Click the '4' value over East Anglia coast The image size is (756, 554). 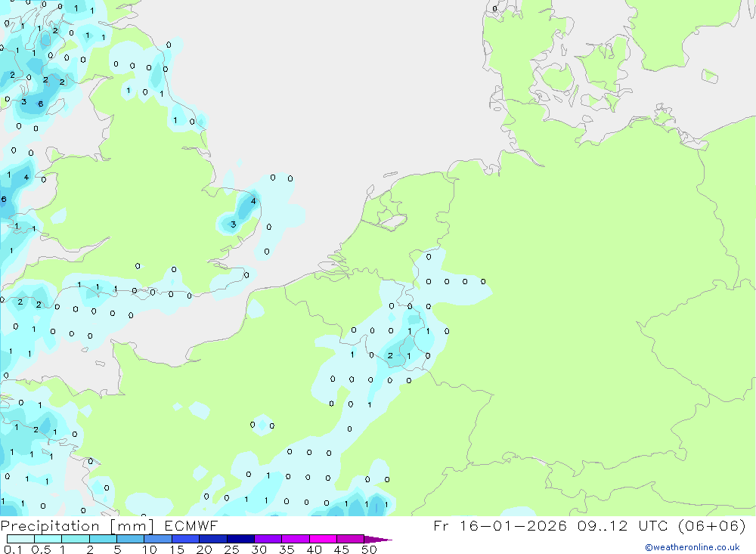(253, 201)
